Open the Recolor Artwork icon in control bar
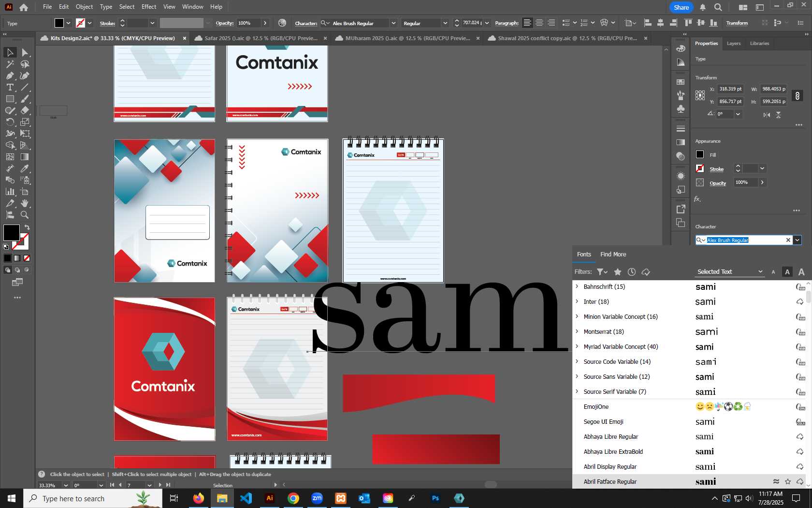The height and width of the screenshot is (508, 812). 282,23
